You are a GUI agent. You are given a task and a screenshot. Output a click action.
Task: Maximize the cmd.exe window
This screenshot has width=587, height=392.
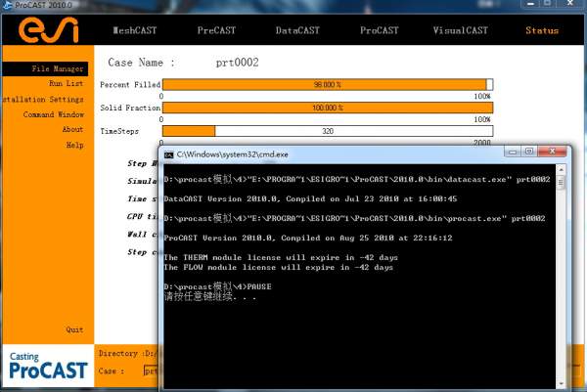coord(529,152)
